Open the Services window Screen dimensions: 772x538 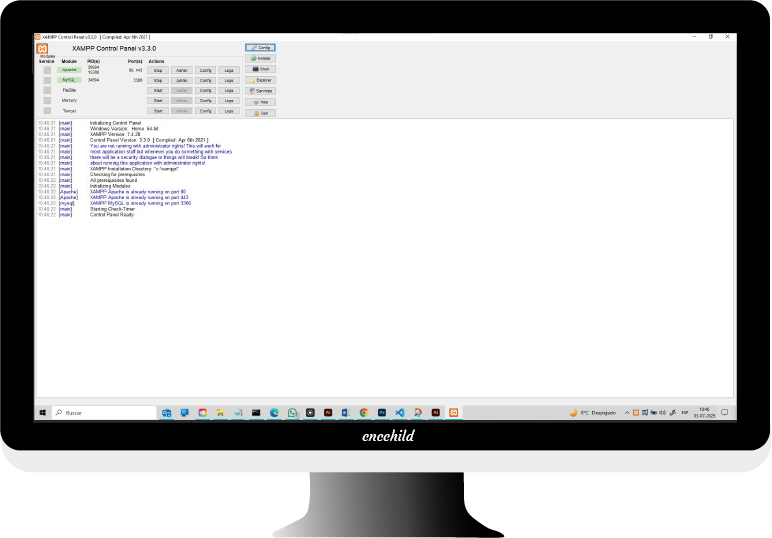[260, 91]
